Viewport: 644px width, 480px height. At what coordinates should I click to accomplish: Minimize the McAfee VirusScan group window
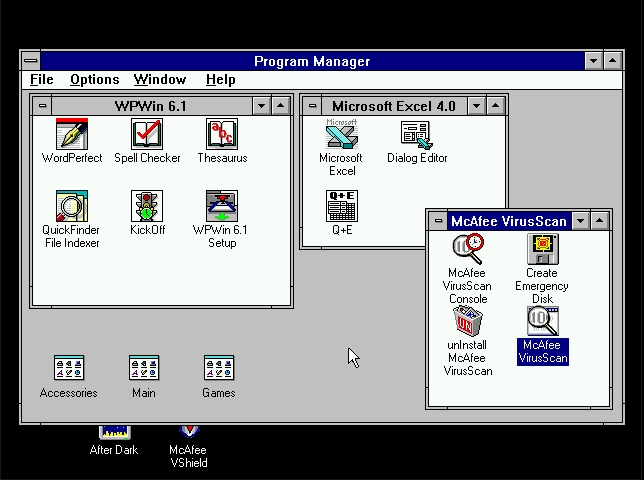[x=580, y=220]
